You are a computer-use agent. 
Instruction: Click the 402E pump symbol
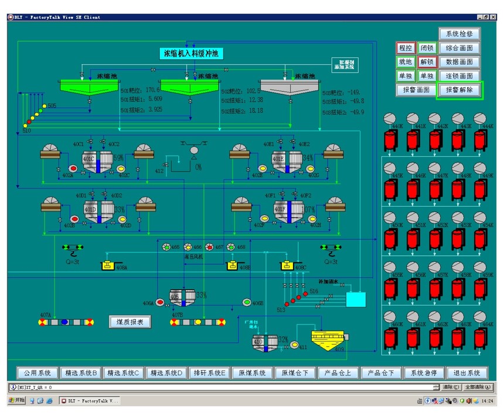click(263, 168)
